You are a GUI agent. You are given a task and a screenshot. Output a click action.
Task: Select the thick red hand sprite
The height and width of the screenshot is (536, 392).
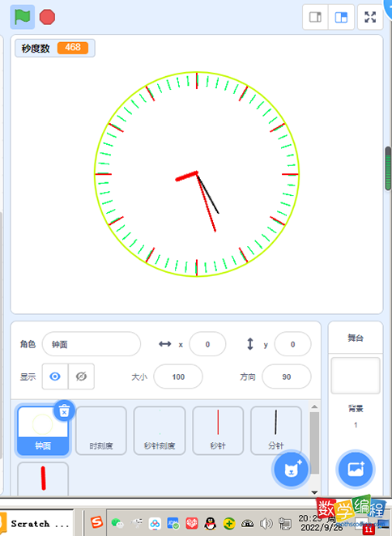click(x=43, y=479)
